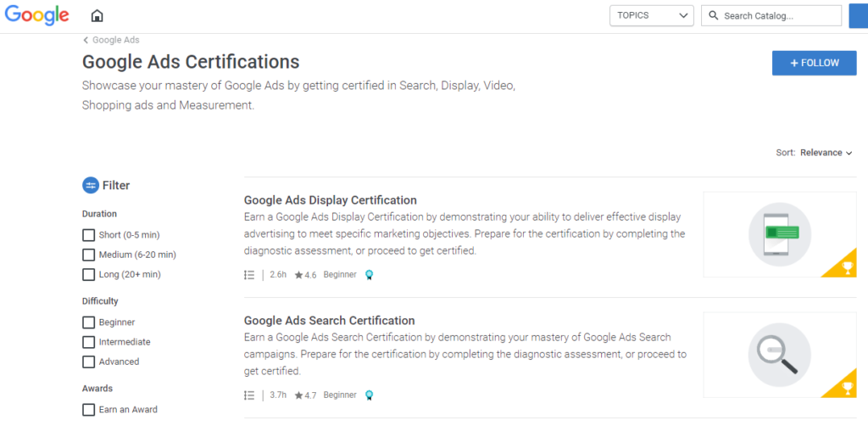Tick the Earn an Award checkbox
This screenshot has width=868, height=426.
(88, 410)
